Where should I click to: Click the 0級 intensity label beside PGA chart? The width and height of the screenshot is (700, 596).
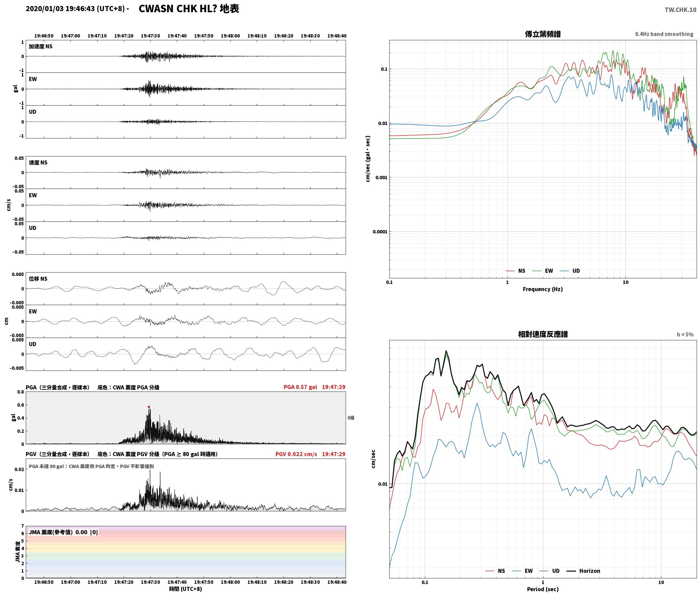(x=351, y=418)
